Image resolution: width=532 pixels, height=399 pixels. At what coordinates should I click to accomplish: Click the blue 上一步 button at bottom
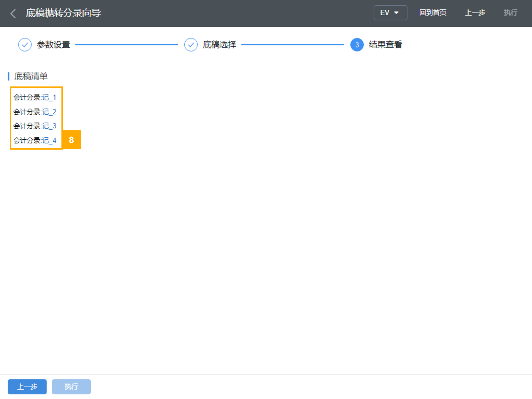[27, 387]
